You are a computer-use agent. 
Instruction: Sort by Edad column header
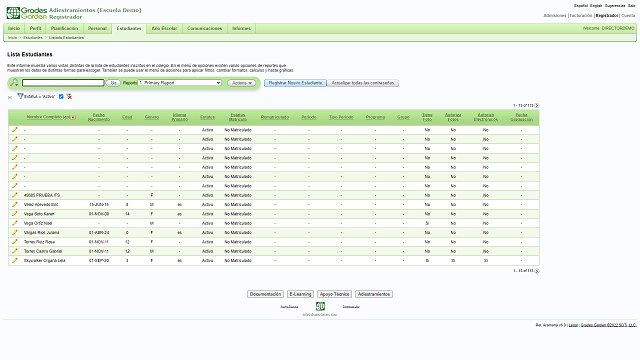127,117
